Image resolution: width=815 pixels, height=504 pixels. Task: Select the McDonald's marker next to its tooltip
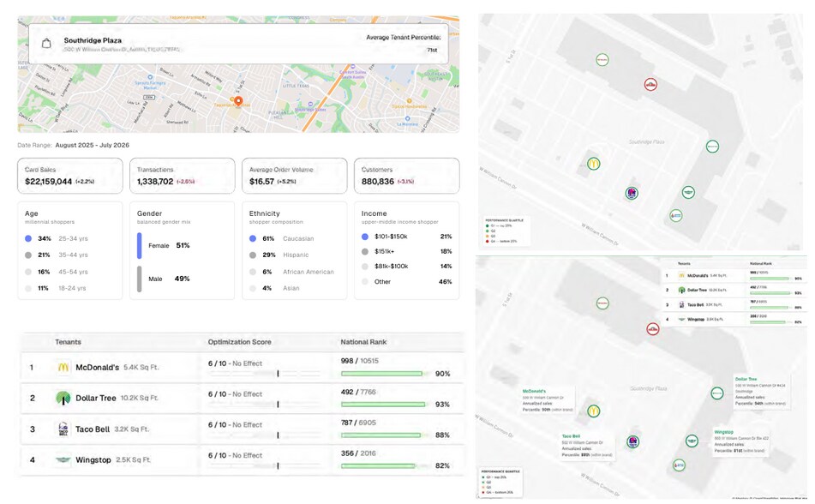594,411
